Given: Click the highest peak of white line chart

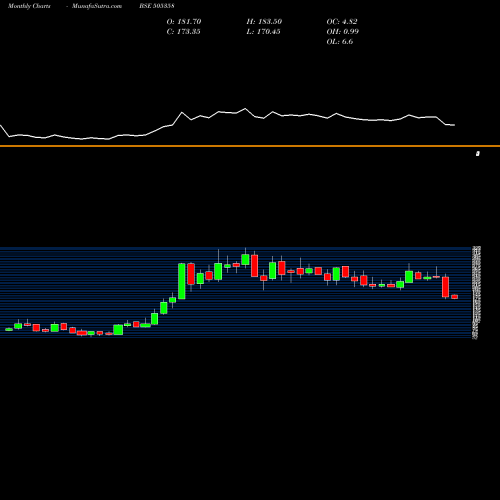Looking at the screenshot, I should click(x=245, y=109).
